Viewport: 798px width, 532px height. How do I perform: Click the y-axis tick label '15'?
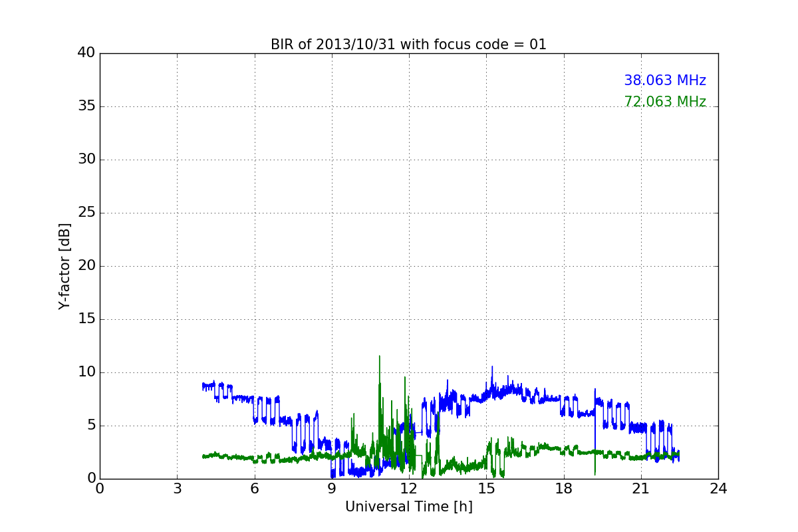(86, 319)
